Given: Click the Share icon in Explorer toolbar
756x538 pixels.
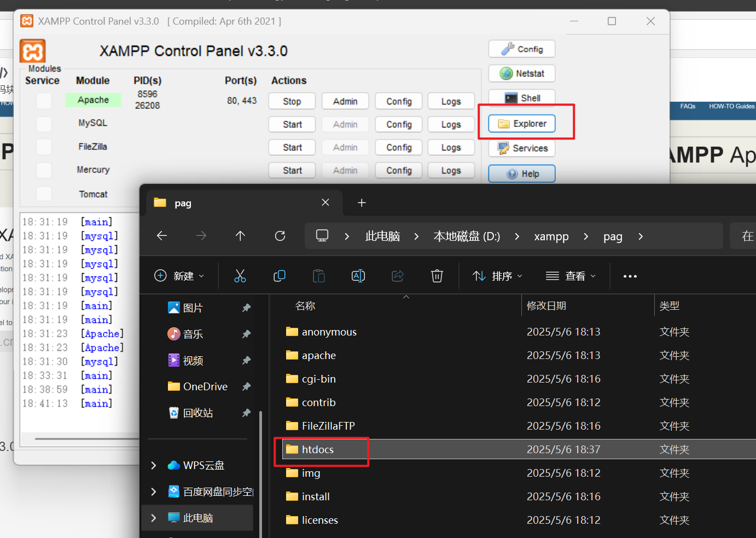Looking at the screenshot, I should pyautogui.click(x=398, y=276).
